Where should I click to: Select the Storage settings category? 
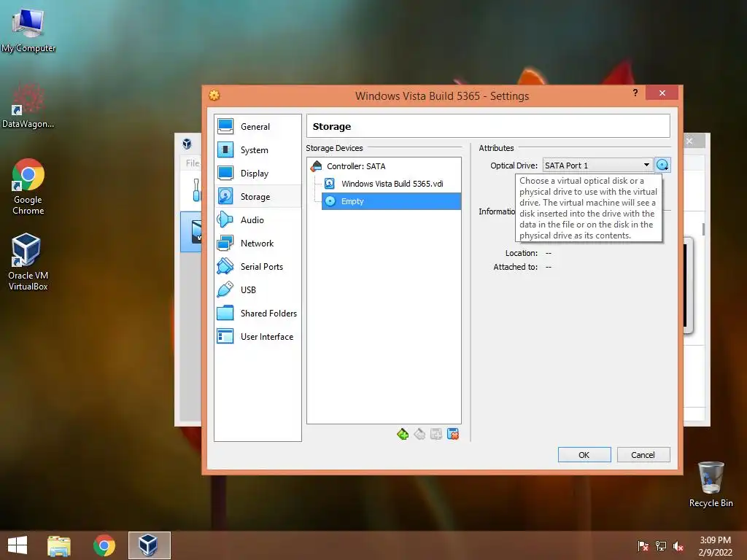(x=258, y=197)
